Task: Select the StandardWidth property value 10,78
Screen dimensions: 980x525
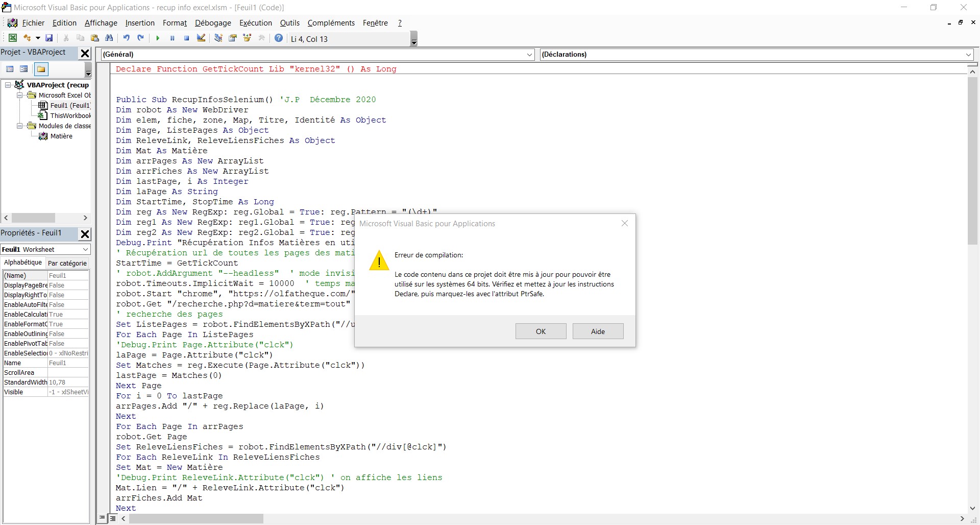Action: (x=68, y=382)
